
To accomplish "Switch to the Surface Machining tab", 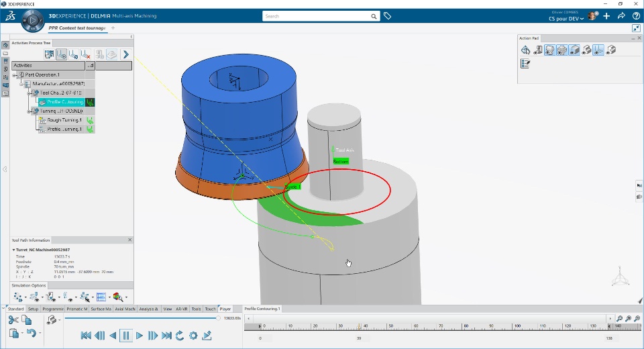I will 101,309.
